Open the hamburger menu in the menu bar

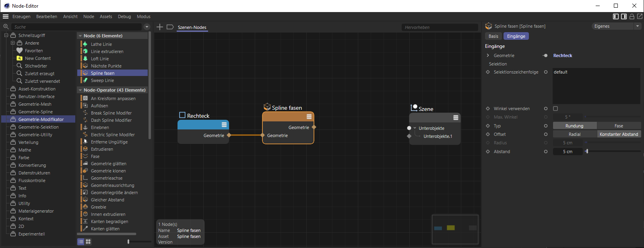click(6, 16)
